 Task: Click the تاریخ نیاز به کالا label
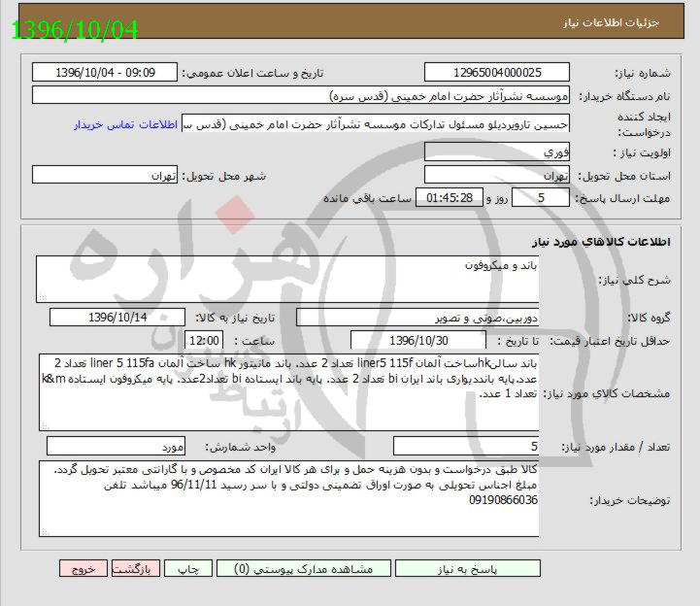(x=235, y=318)
